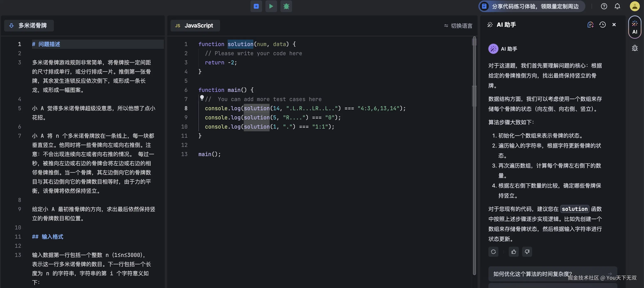Viewport: 644px width, 288px height.
Task: Open AI assistant chat history
Action: tap(602, 25)
